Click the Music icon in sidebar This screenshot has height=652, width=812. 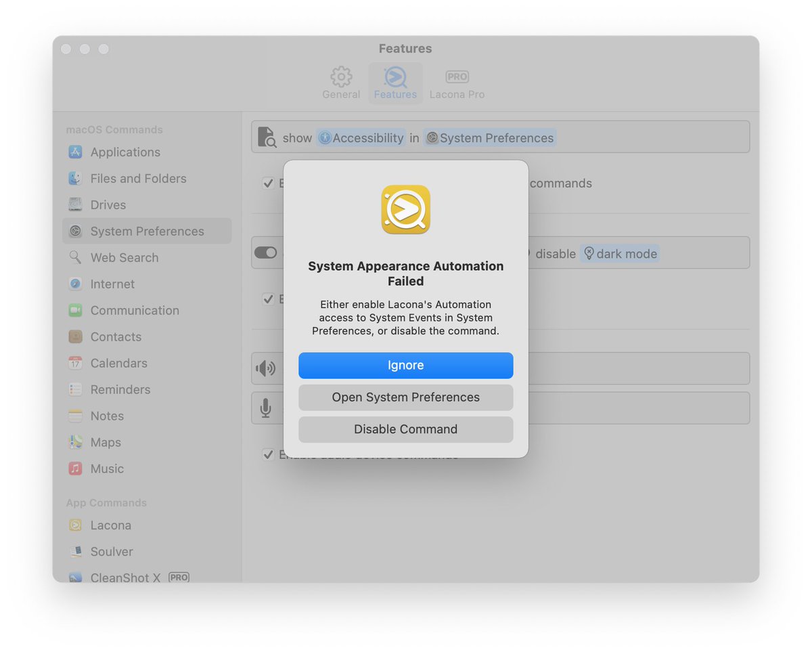pyautogui.click(x=75, y=469)
